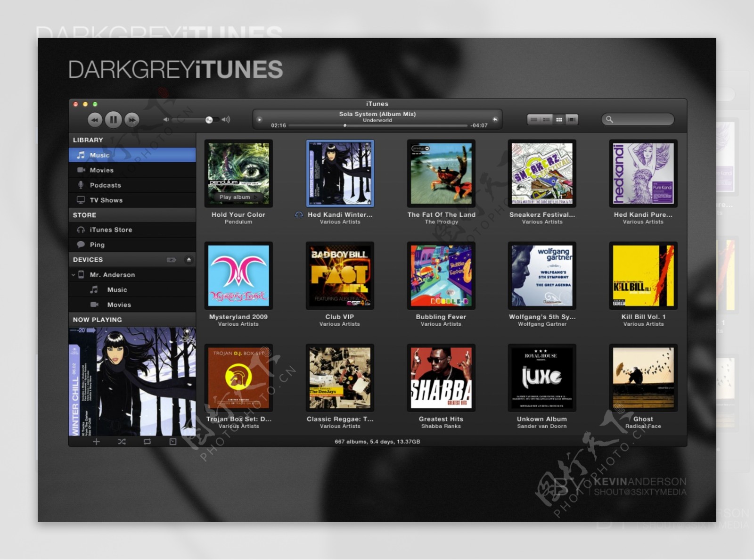The height and width of the screenshot is (560, 754).
Task: Click the track progress bar
Action: pos(378,126)
